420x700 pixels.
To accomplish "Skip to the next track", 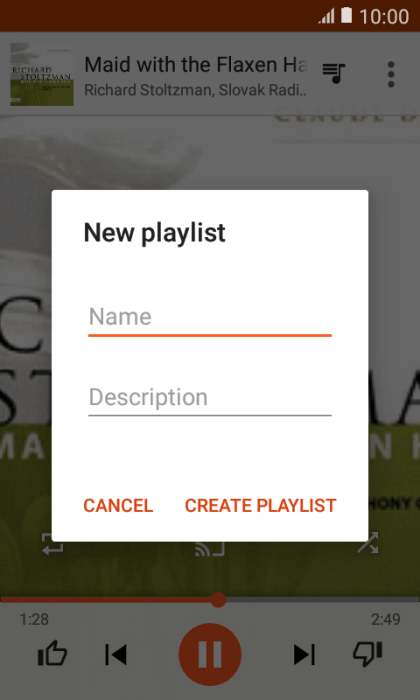I will (304, 655).
